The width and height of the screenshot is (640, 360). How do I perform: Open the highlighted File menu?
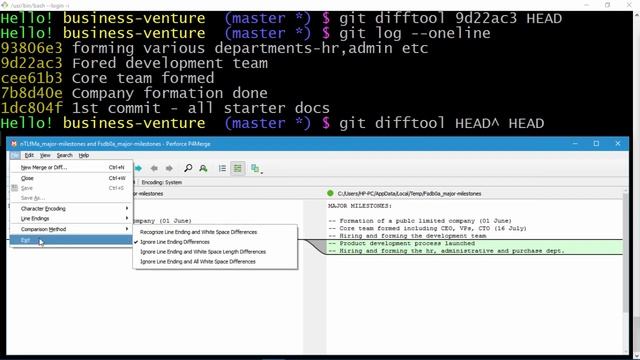tap(15, 156)
